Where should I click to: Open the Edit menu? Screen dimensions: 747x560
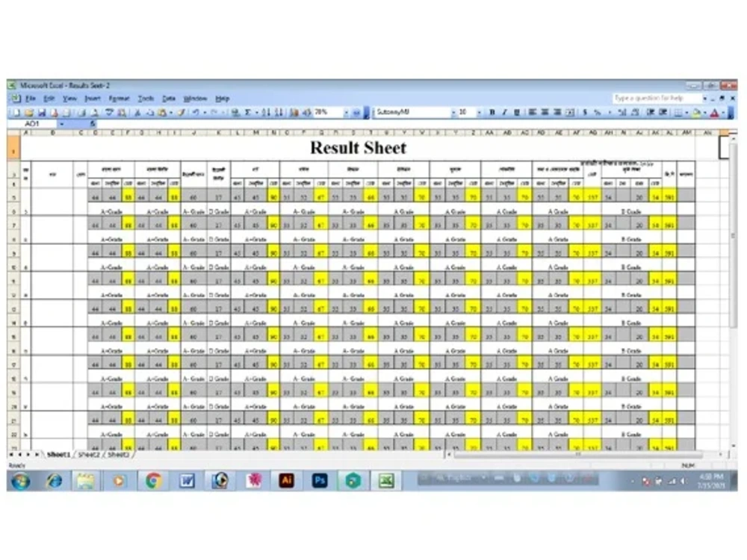pos(49,99)
